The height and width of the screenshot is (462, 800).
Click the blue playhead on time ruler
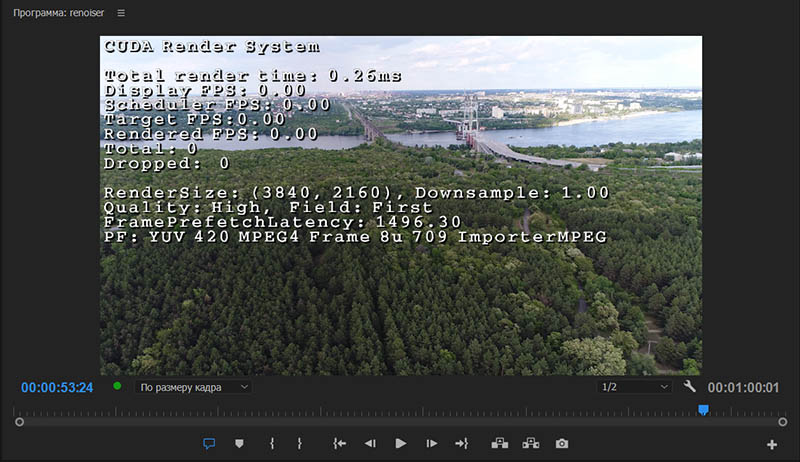click(703, 409)
